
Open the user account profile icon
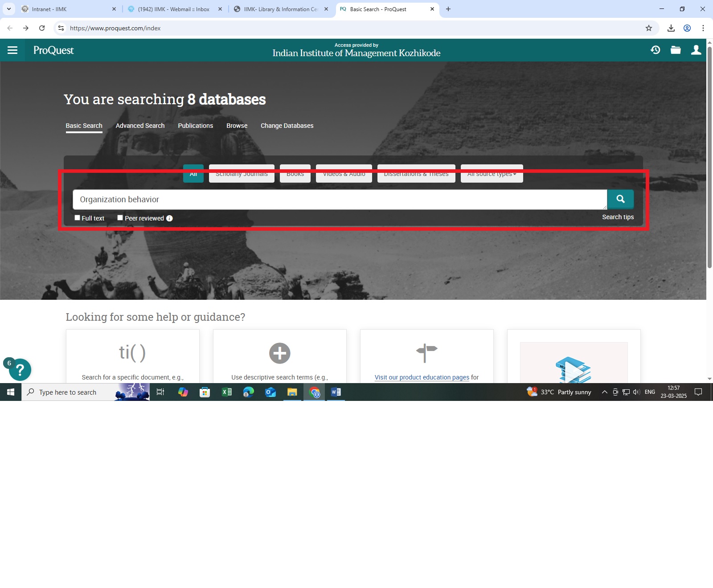coord(696,50)
